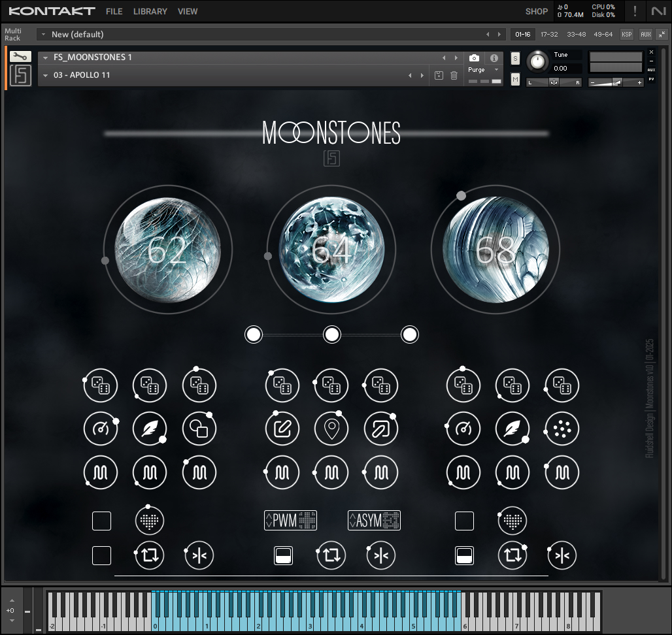Click the Tune knob

(537, 61)
